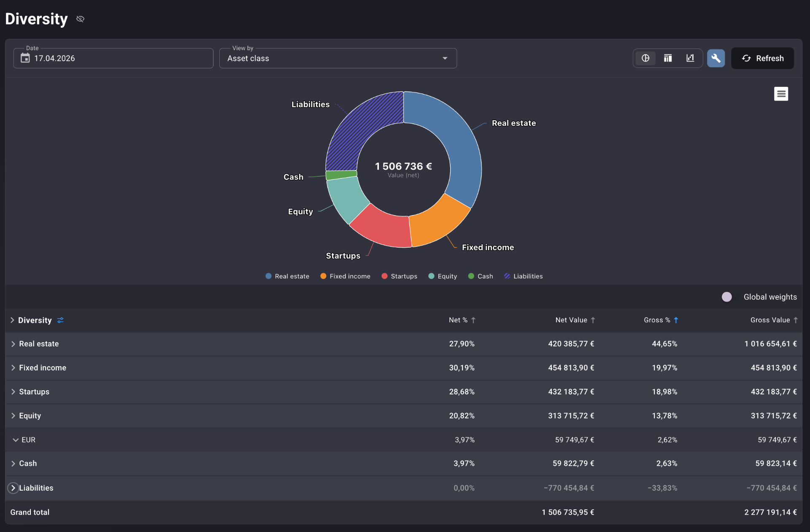Click the Refresh button
Screen dimensions: 810x532
pos(762,58)
